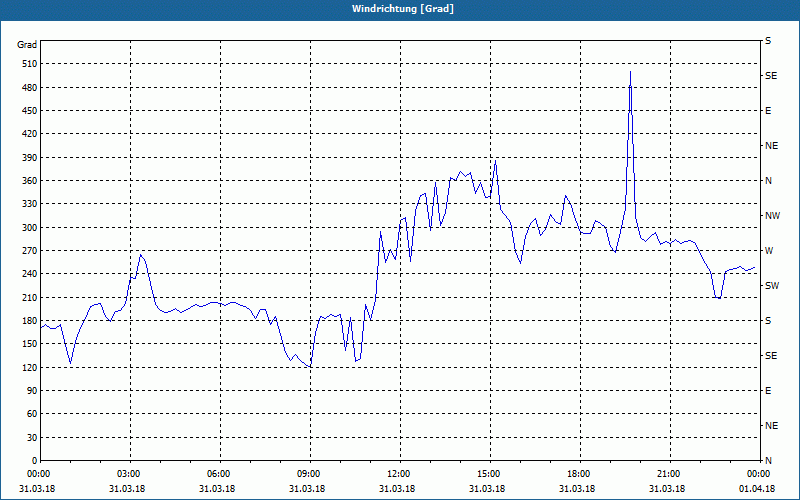Screen dimensions: 800x500
Task: Click the 01.04.18 date label
Action: click(757, 489)
